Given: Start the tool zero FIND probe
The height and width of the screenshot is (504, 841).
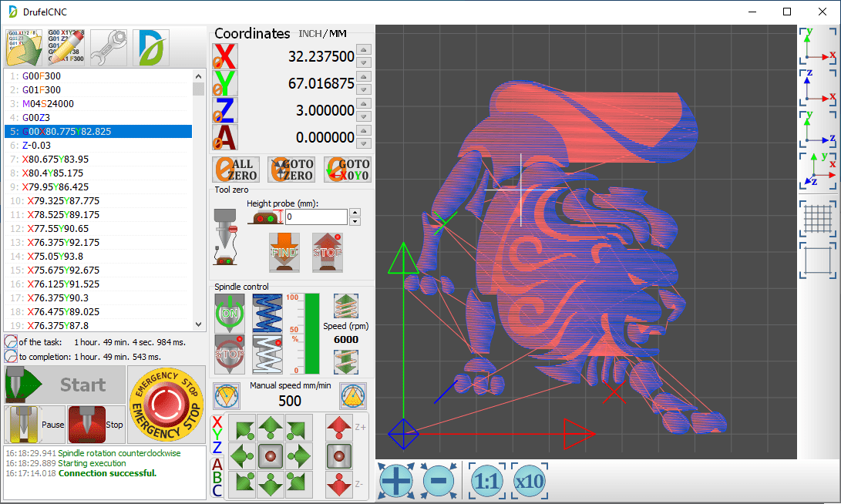Looking at the screenshot, I should click(284, 252).
